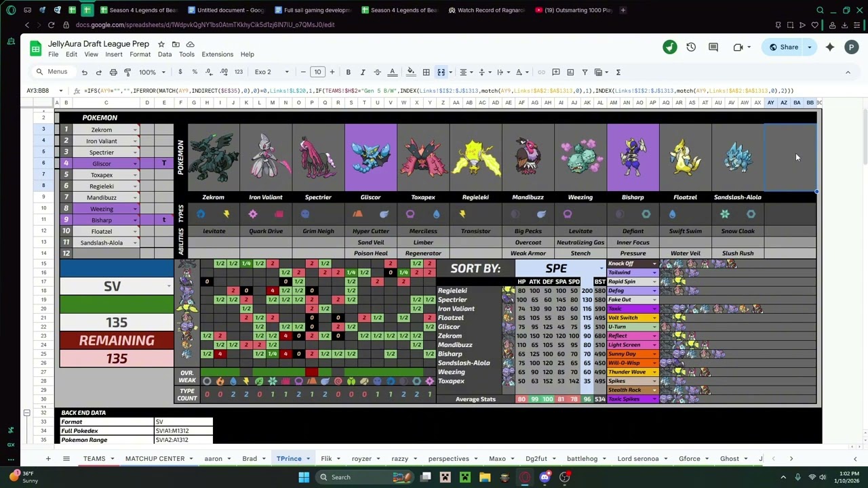Select the Paint format tool
The image size is (868, 488).
(127, 72)
